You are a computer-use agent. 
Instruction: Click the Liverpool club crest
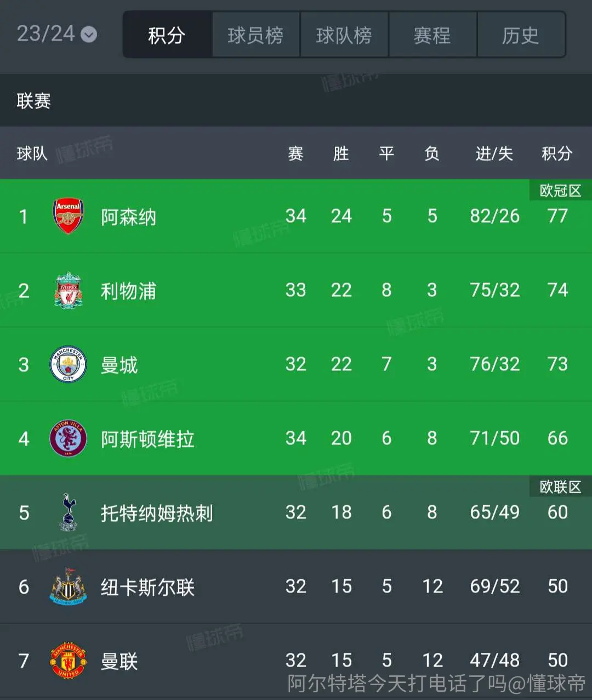(x=68, y=290)
